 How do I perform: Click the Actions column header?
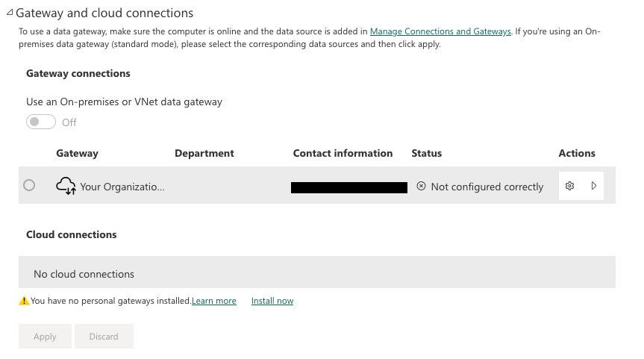[x=577, y=153]
